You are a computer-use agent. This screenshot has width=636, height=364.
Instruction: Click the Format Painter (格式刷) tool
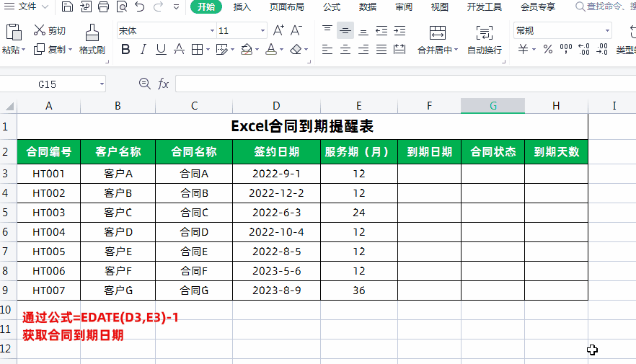click(92, 40)
